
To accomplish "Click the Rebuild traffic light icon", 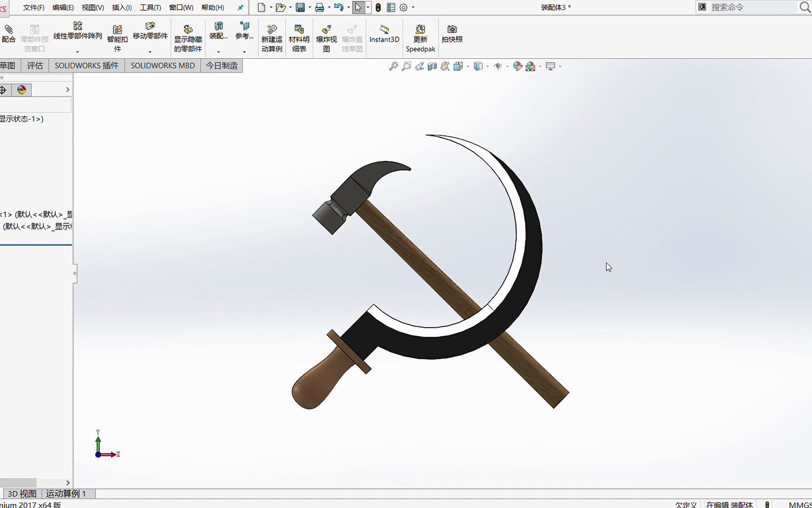I will coord(378,7).
